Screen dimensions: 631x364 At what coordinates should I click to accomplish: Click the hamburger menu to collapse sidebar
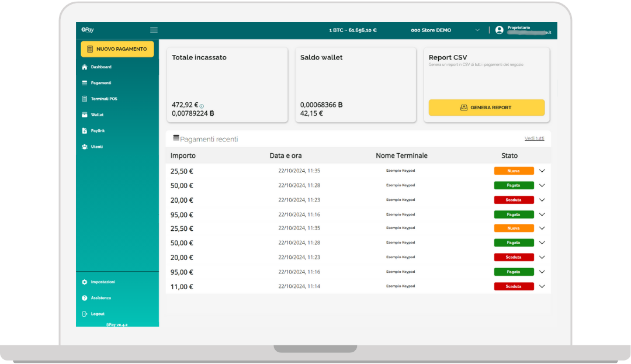click(154, 30)
